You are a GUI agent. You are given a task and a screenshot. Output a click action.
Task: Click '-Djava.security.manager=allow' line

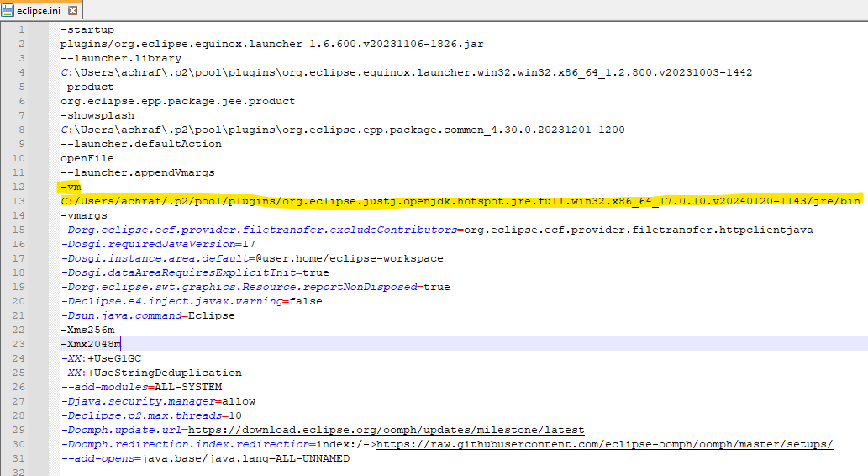point(158,402)
